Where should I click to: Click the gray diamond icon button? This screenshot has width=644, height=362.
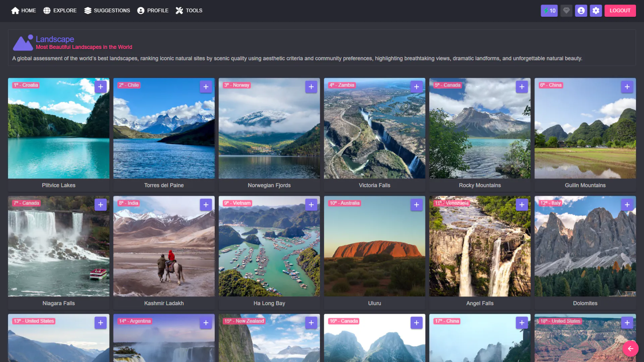(x=567, y=11)
